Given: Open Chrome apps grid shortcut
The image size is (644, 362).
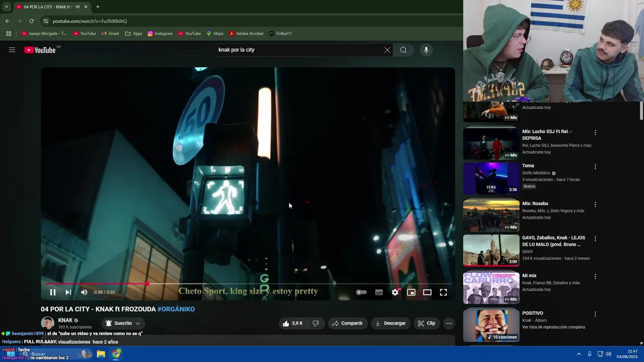Looking at the screenshot, I should tap(9, 34).
